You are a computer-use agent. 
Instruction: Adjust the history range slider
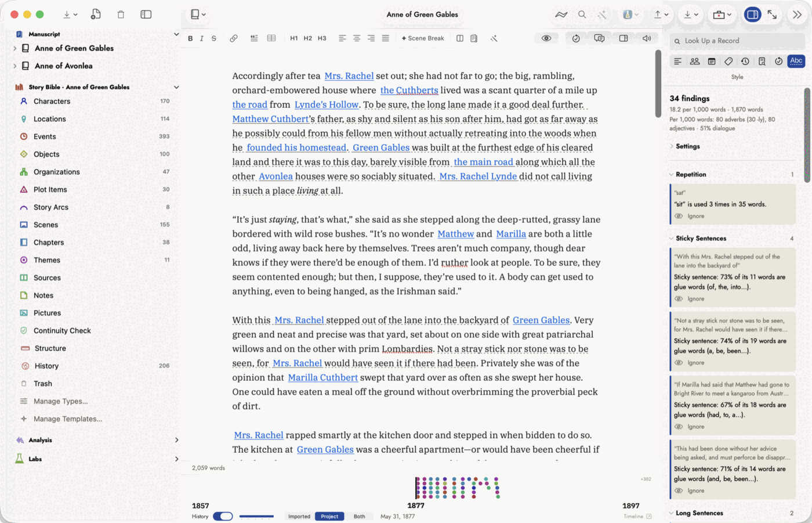256,516
